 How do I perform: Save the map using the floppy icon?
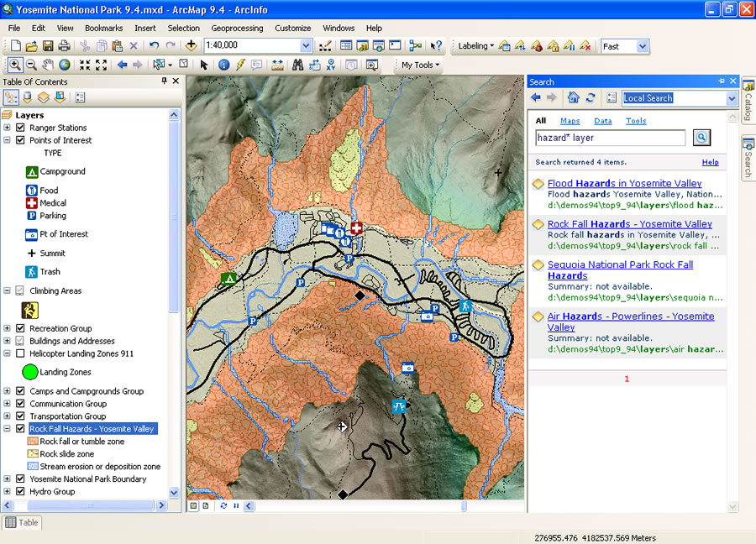(x=48, y=46)
